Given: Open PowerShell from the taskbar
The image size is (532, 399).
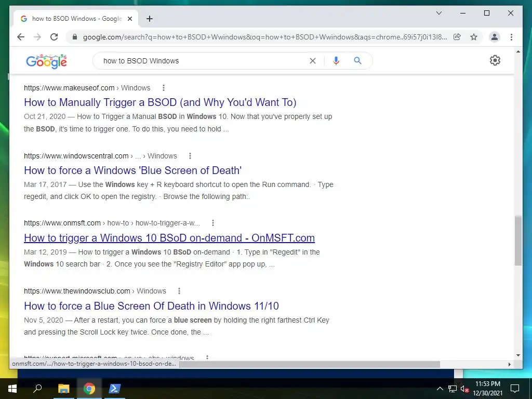Looking at the screenshot, I should pyautogui.click(x=114, y=389).
